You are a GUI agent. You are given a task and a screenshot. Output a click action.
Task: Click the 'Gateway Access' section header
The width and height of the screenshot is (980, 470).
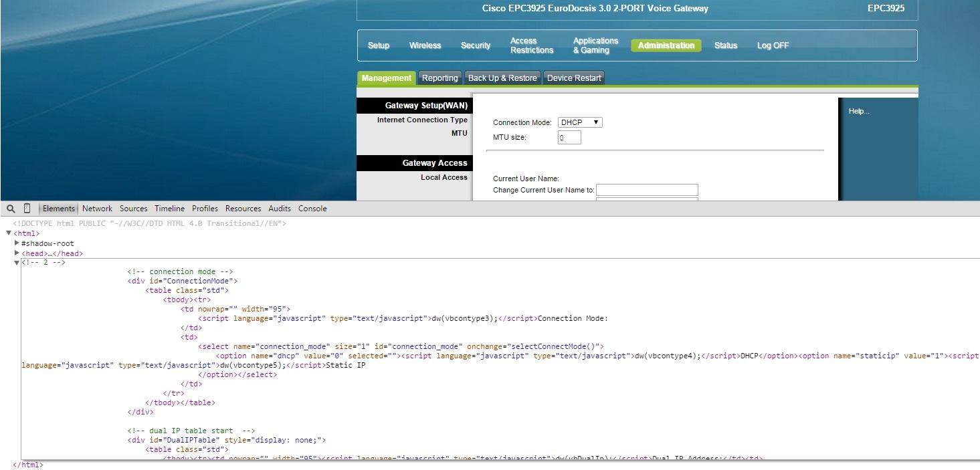coord(415,163)
